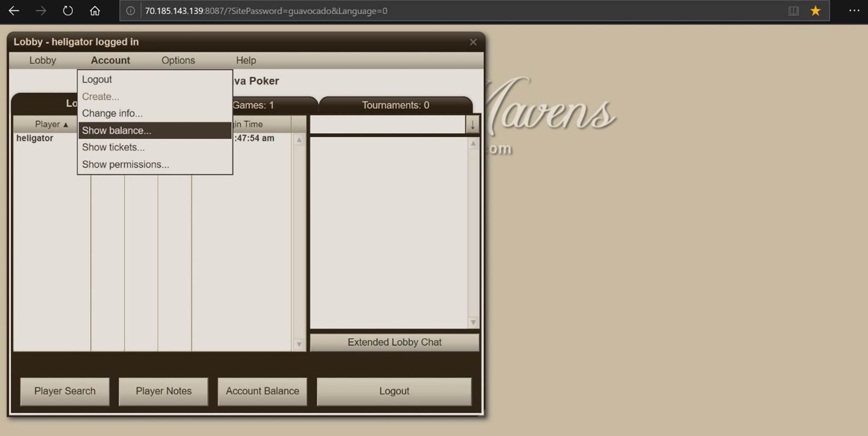Select 'Show permissions...' from the Account menu

125,165
